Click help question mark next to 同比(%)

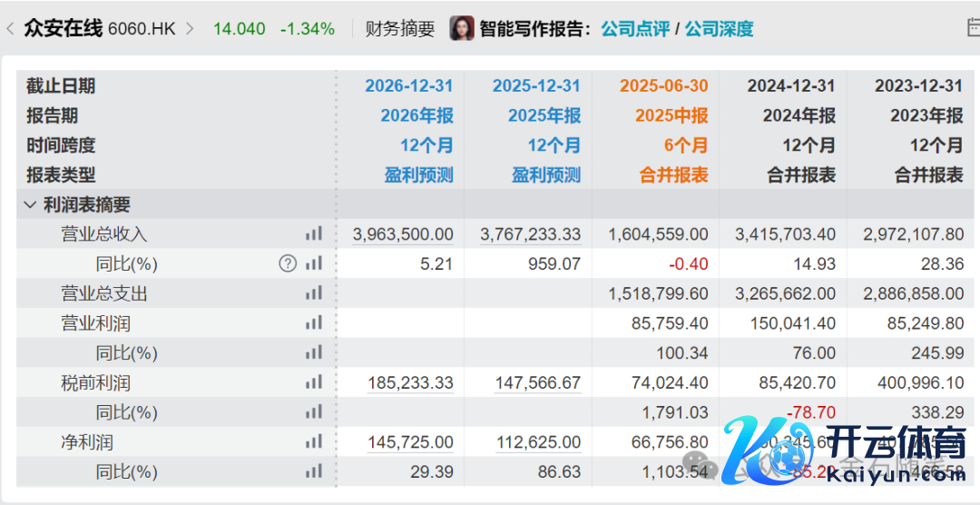pos(288,263)
